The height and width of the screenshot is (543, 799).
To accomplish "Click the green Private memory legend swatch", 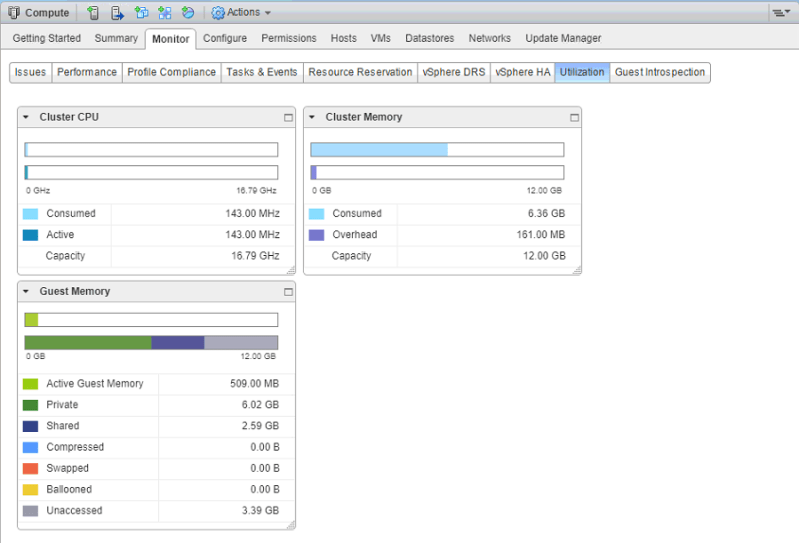I will click(30, 405).
